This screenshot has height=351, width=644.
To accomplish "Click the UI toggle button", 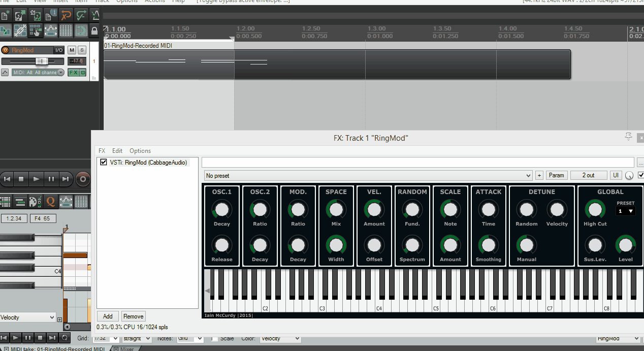I will point(616,175).
